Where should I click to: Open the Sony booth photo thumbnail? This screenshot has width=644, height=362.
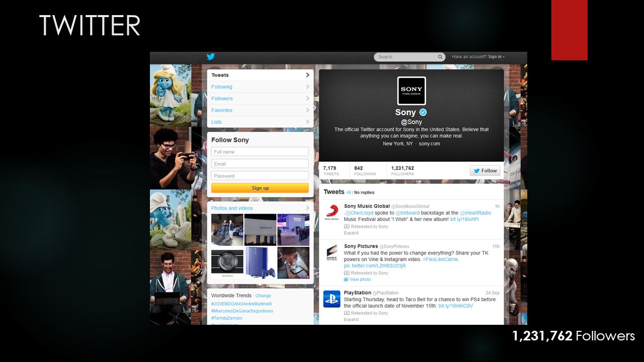click(x=293, y=230)
